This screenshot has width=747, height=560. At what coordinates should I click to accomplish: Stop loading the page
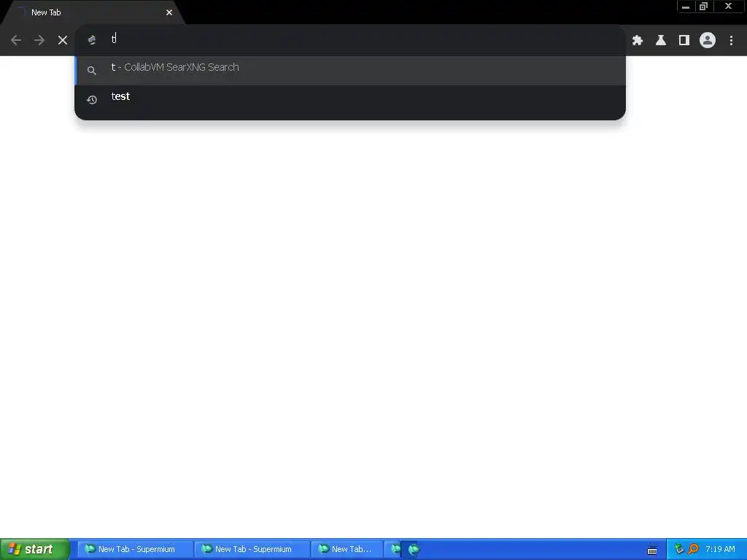click(x=63, y=41)
